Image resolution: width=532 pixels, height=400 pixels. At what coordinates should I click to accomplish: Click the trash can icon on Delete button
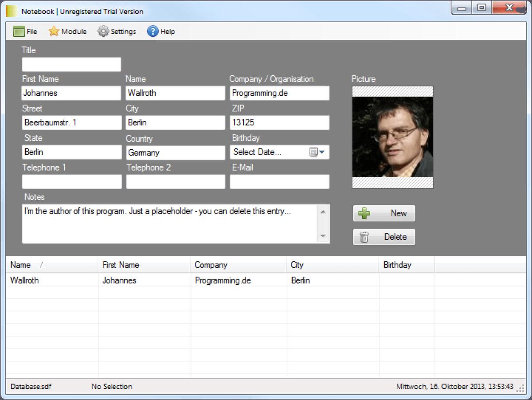365,237
